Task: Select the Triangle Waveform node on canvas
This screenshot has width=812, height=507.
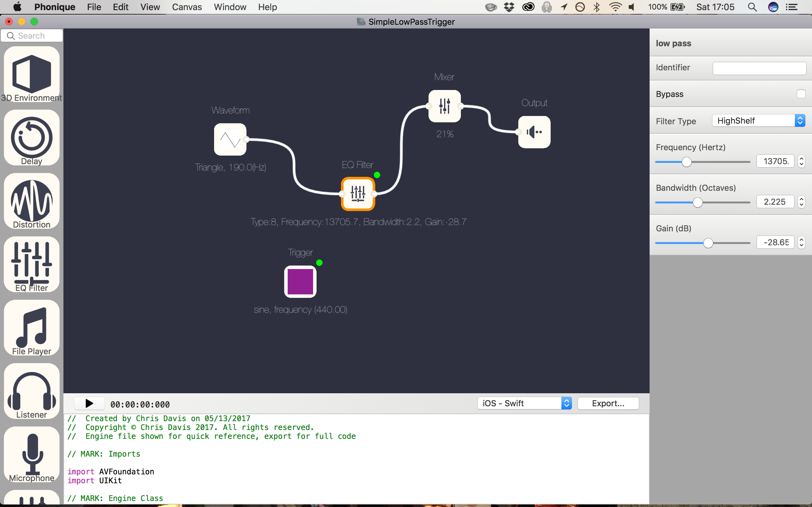Action: click(230, 139)
